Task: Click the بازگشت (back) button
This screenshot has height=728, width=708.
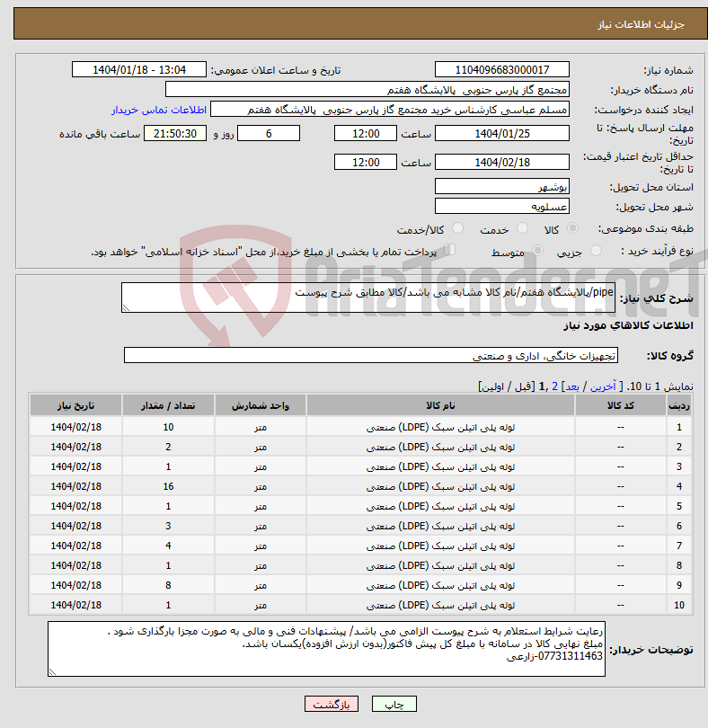Action: pos(332,704)
